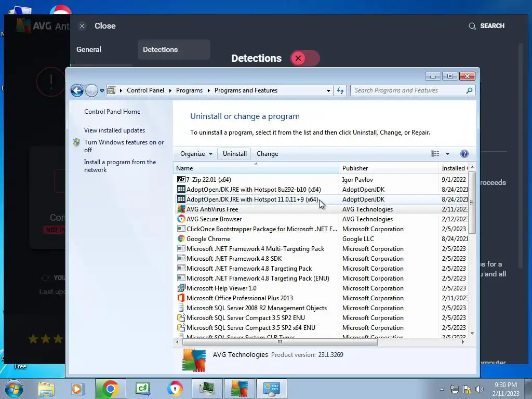
Task: Click the Change your view icon
Action: click(435, 154)
